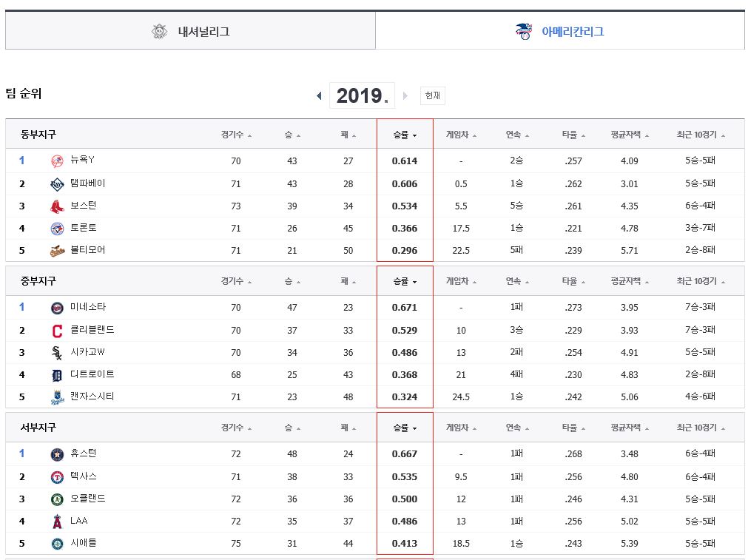Click the 2019 year display
Viewport: 748px width, 560px height.
[x=362, y=95]
